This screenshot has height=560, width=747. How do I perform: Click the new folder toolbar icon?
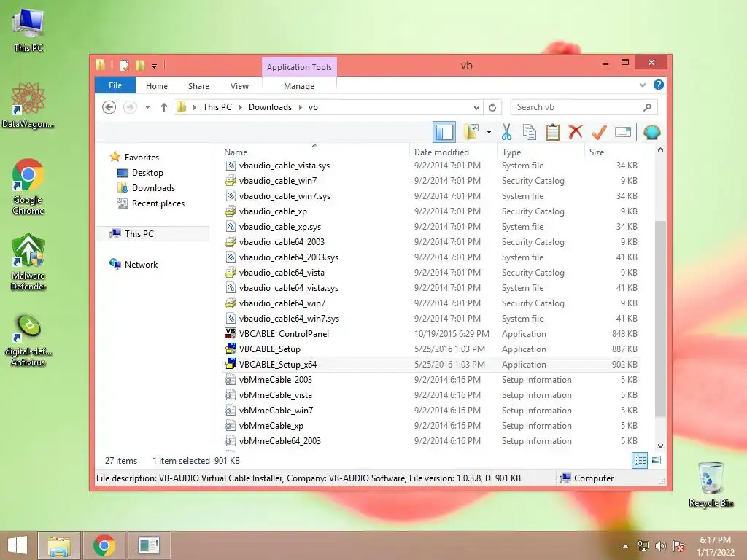tap(471, 132)
